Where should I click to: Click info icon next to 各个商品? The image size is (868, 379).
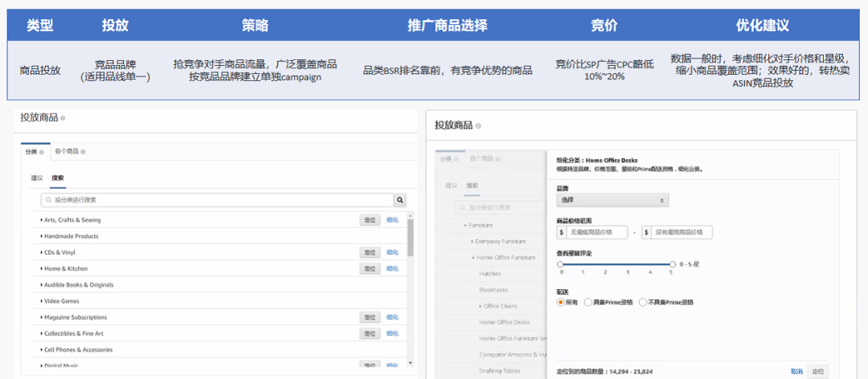tap(83, 152)
